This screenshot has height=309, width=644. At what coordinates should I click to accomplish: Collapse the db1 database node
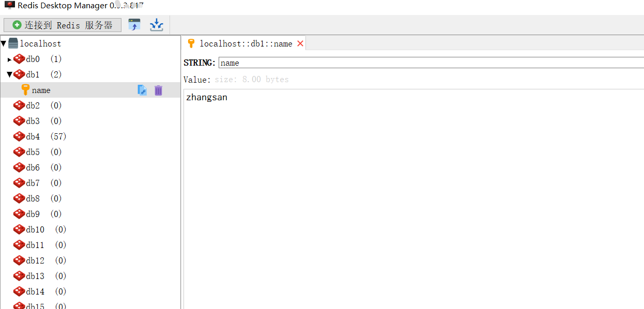[x=9, y=75]
